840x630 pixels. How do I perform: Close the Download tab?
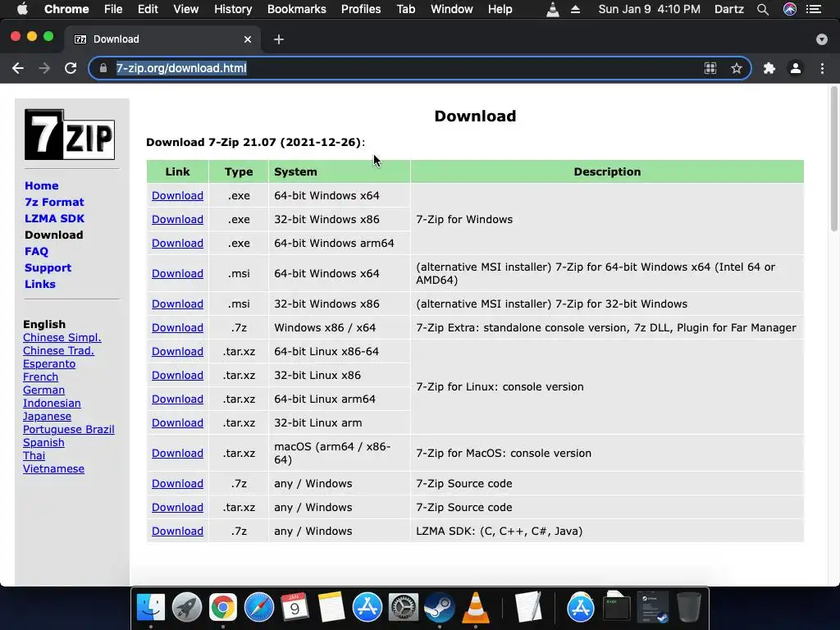(248, 39)
